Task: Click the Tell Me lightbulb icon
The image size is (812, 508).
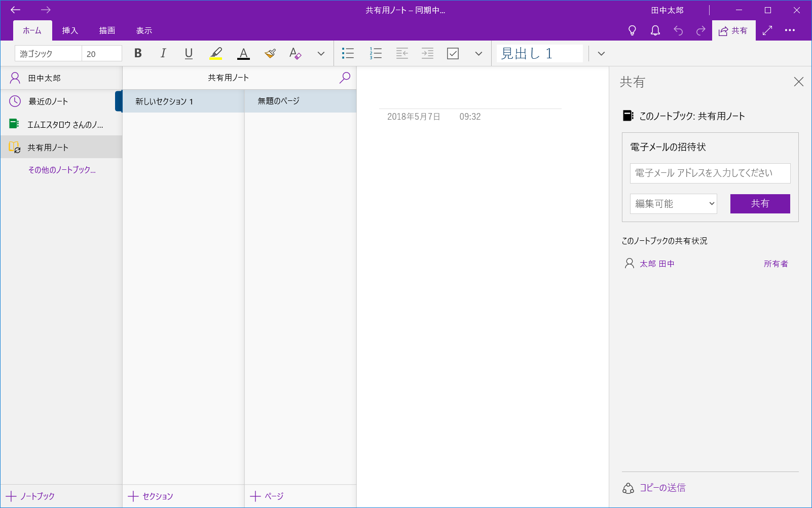Action: pyautogui.click(x=632, y=30)
